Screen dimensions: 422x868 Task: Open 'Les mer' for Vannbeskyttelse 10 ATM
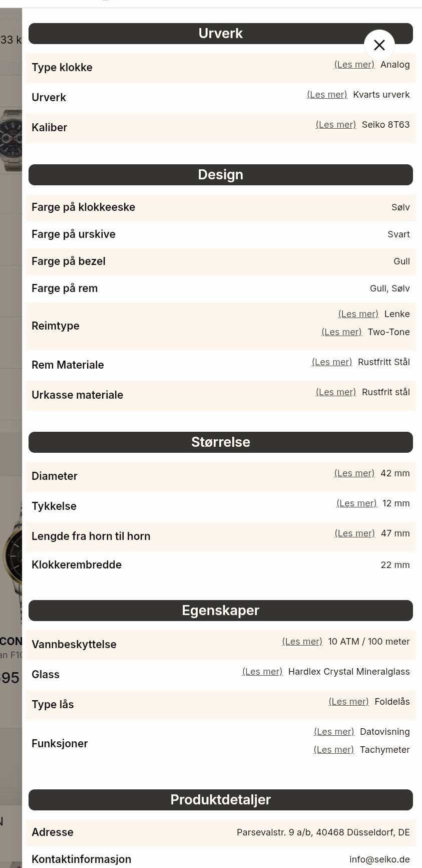point(302,642)
